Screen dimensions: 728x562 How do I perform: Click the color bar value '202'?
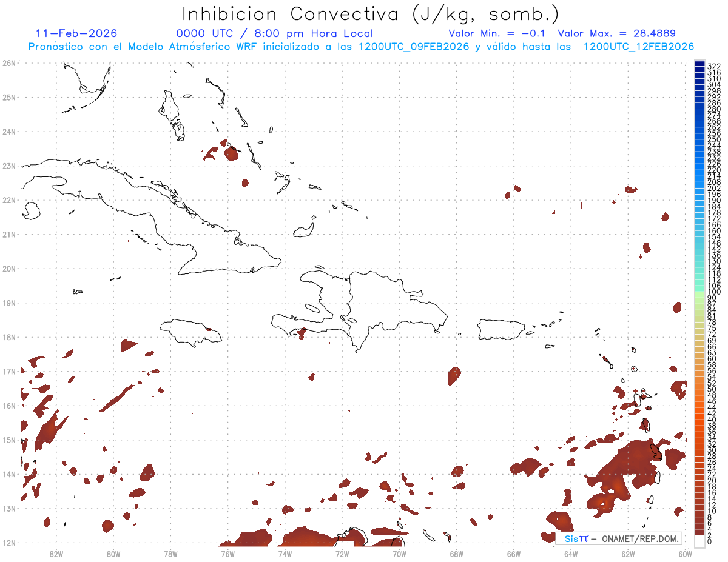click(x=714, y=188)
